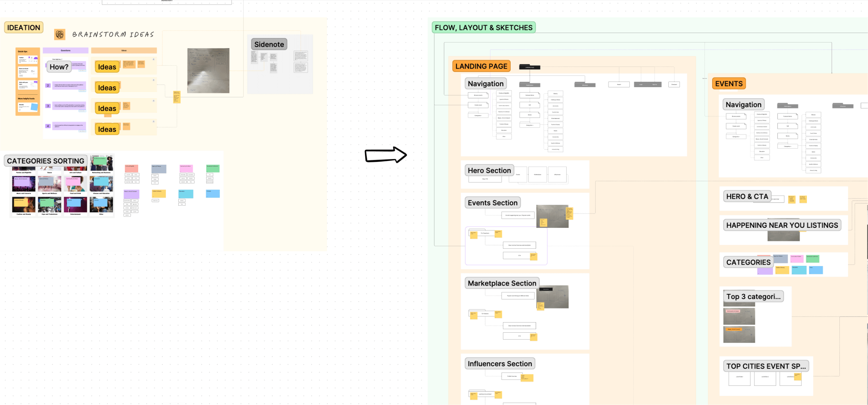Viewport: 868px width, 405px height.
Task: Click the purple number 4 marker in Questions column
Action: click(x=48, y=126)
